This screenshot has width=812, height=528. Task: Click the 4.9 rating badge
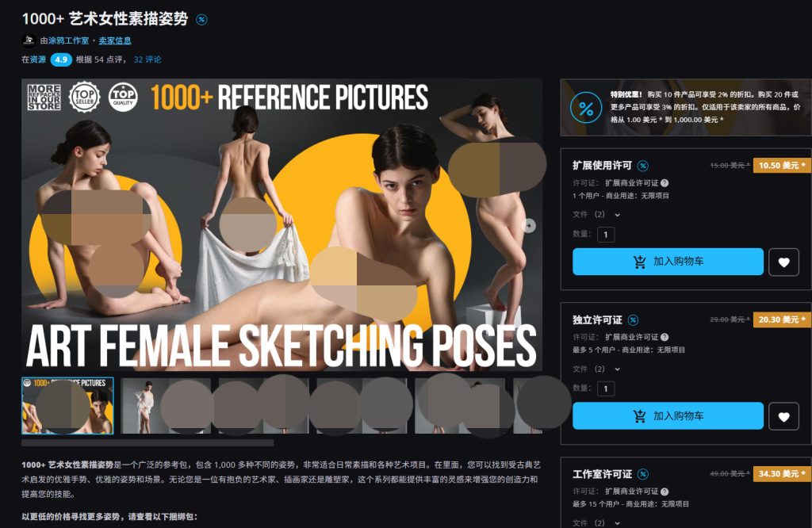pyautogui.click(x=61, y=59)
